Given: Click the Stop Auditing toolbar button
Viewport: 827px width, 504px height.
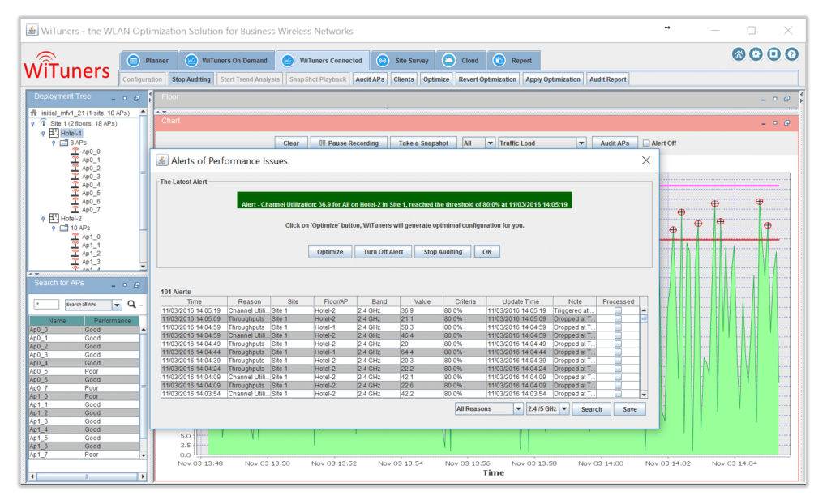Looking at the screenshot, I should pos(191,79).
